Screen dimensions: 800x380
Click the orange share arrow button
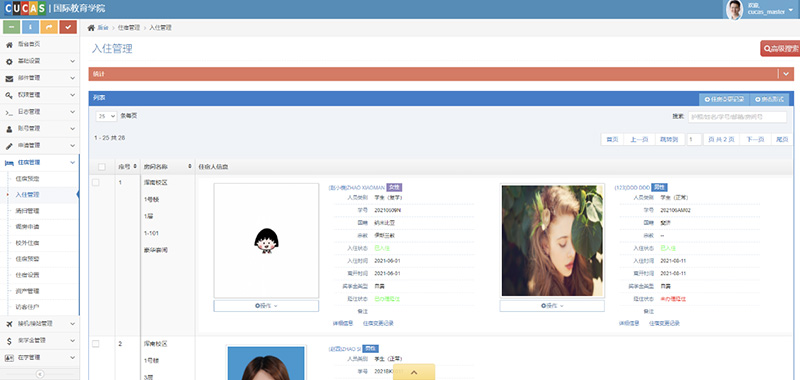(49, 27)
